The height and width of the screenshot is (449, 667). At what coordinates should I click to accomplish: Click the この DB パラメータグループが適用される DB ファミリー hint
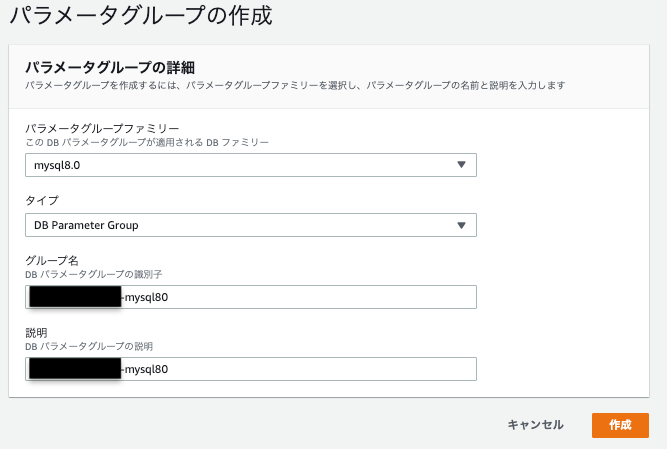point(147,142)
